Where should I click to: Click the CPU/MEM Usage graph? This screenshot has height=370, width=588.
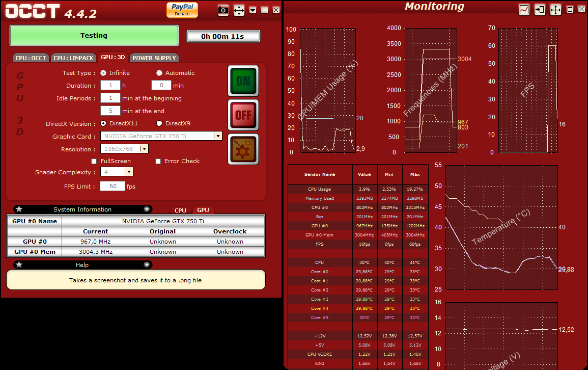click(x=328, y=90)
